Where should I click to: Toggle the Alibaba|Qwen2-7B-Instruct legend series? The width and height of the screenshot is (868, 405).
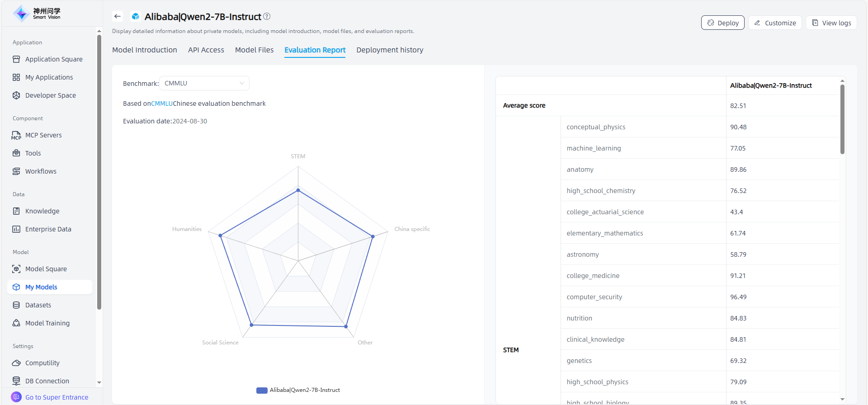click(298, 390)
